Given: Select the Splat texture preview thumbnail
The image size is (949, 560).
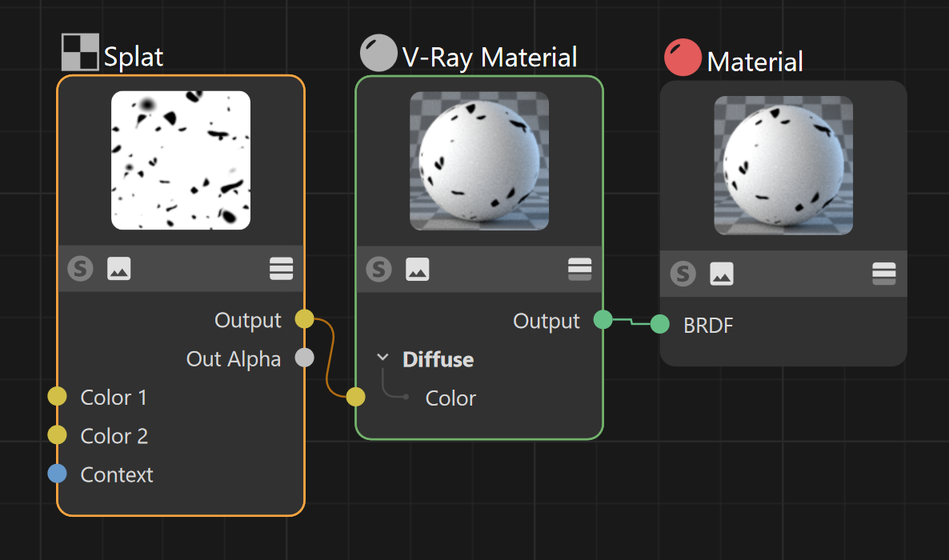Looking at the screenshot, I should 180,161.
